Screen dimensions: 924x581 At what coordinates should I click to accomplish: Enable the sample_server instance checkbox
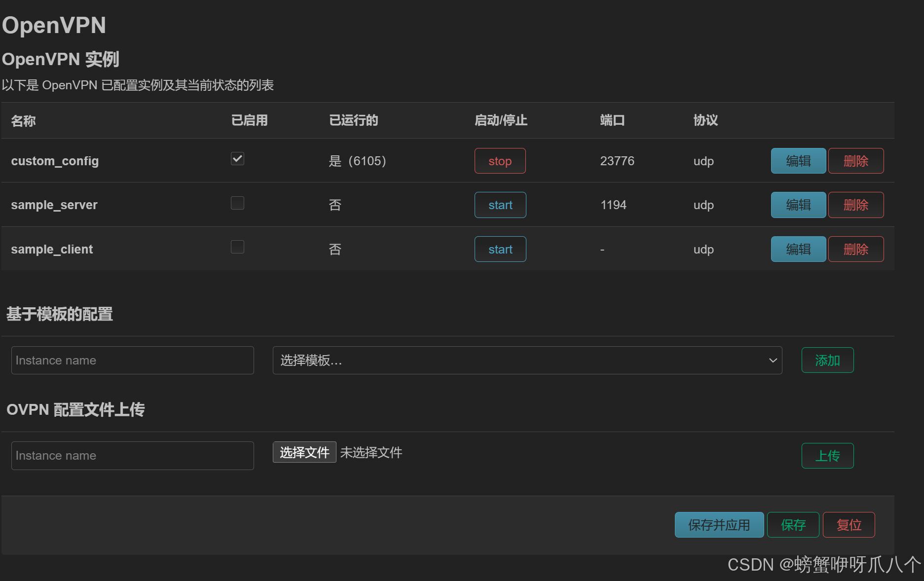tap(237, 203)
